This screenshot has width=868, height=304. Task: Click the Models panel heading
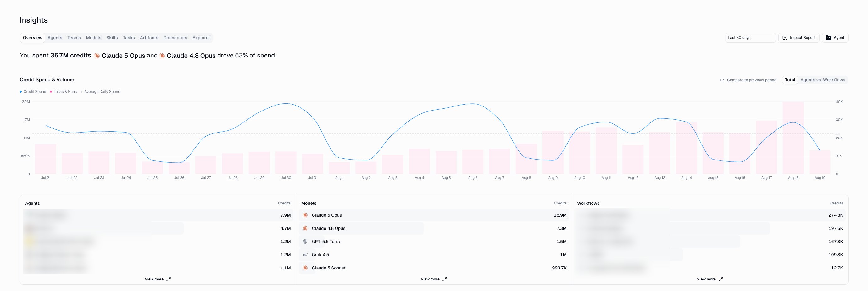coord(309,203)
